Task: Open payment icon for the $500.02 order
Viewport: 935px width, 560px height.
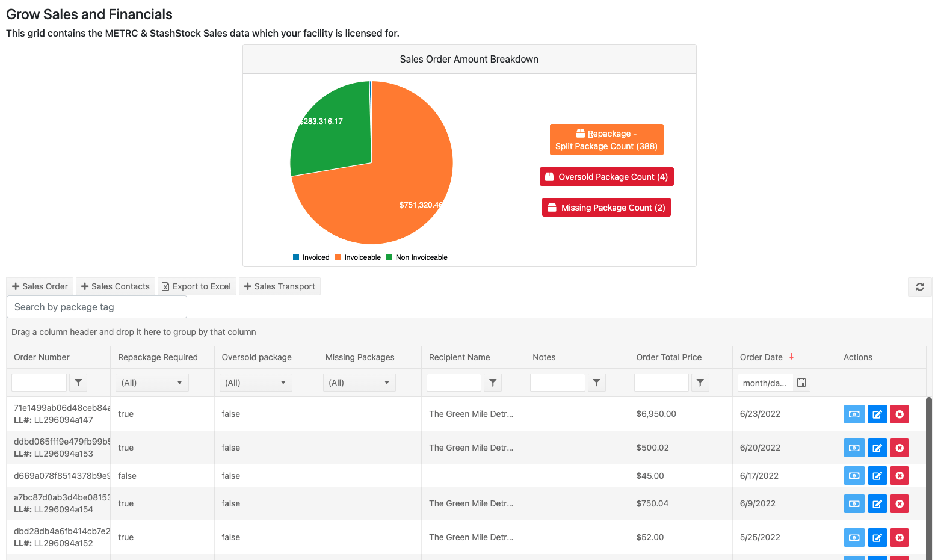Action: click(x=854, y=448)
